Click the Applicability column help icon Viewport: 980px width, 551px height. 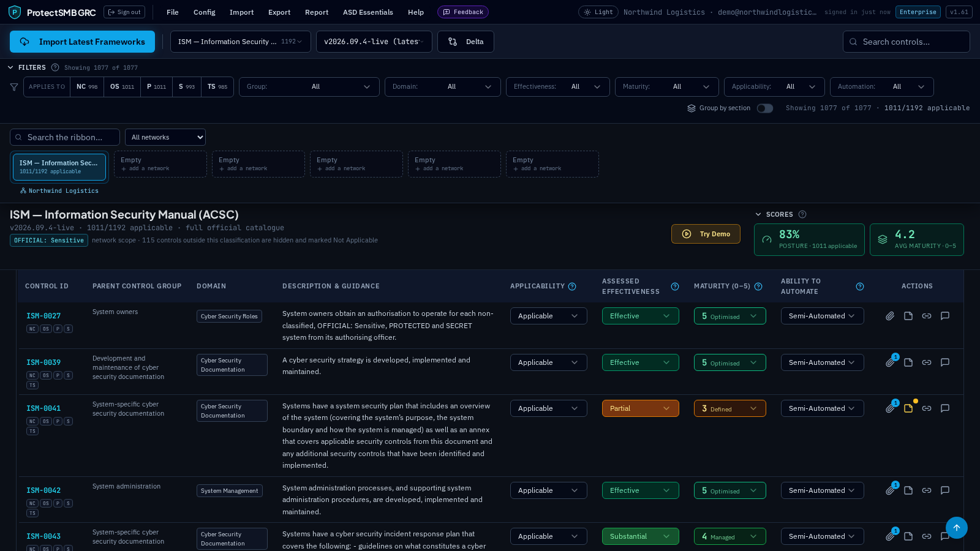tap(572, 287)
